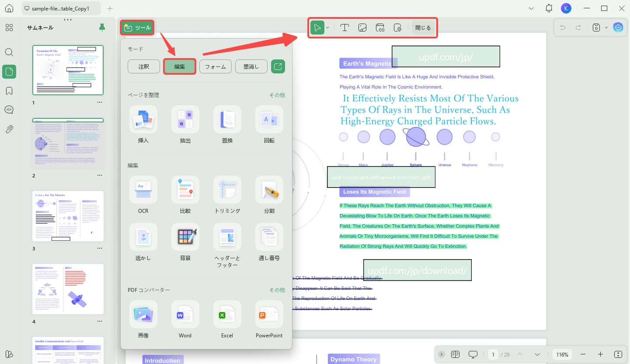
Task: Open the トリミング crop tool
Action: tap(227, 195)
